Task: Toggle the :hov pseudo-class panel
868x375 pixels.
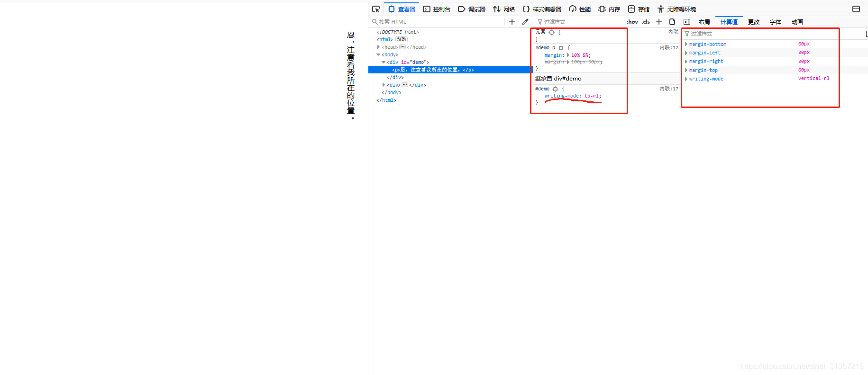Action: [632, 22]
